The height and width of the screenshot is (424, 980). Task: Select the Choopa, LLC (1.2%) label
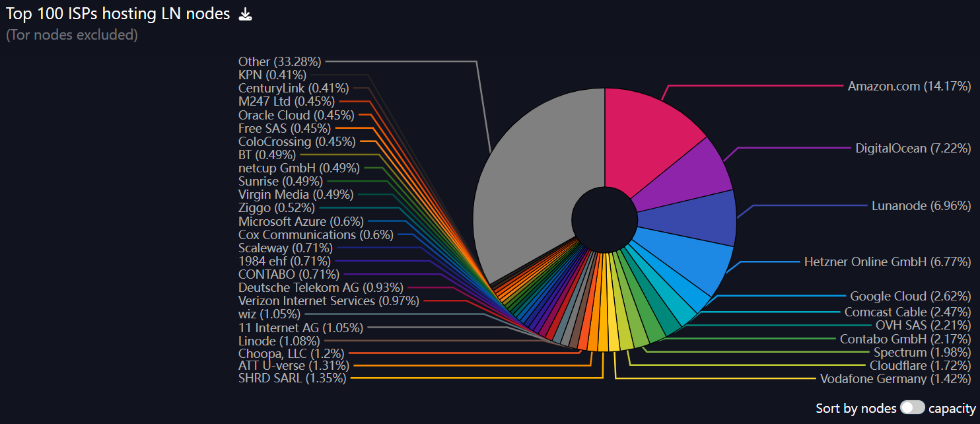(x=291, y=354)
